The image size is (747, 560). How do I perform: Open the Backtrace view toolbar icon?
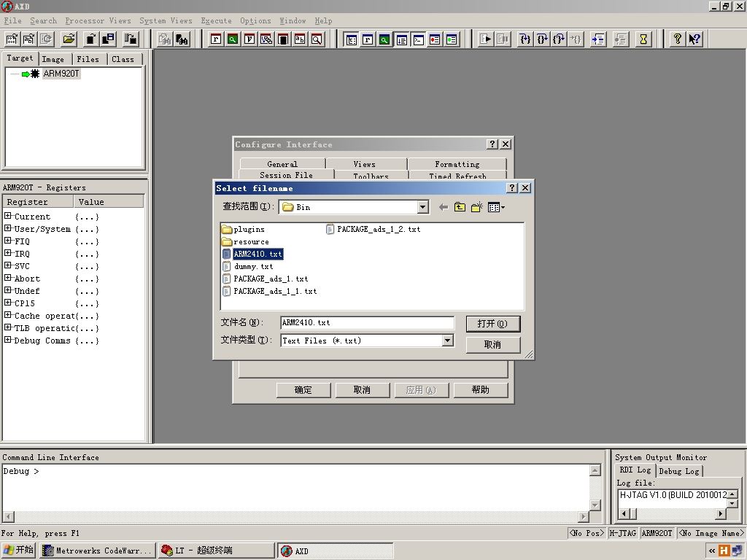266,39
